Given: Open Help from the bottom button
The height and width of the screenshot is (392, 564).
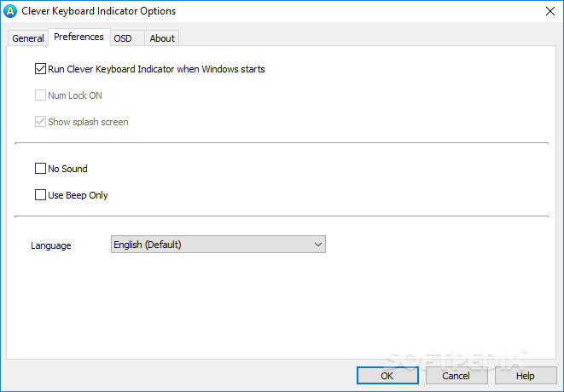Looking at the screenshot, I should tap(526, 376).
